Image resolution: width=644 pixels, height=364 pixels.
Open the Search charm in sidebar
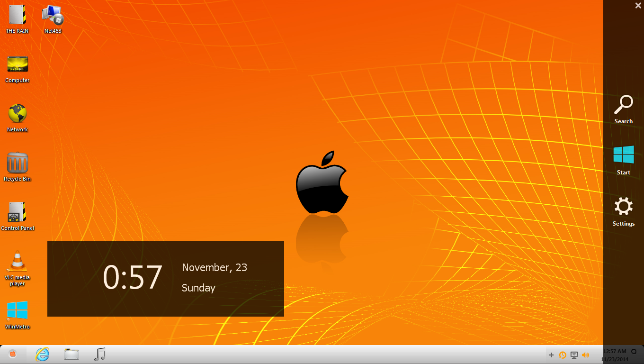click(624, 109)
